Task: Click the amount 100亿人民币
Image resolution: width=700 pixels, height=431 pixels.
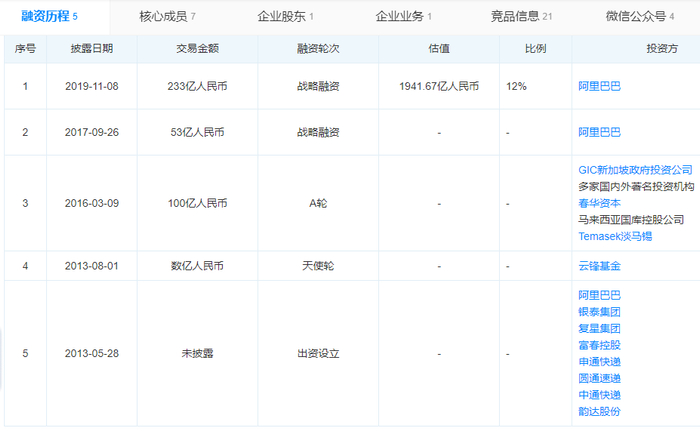Action: [197, 203]
